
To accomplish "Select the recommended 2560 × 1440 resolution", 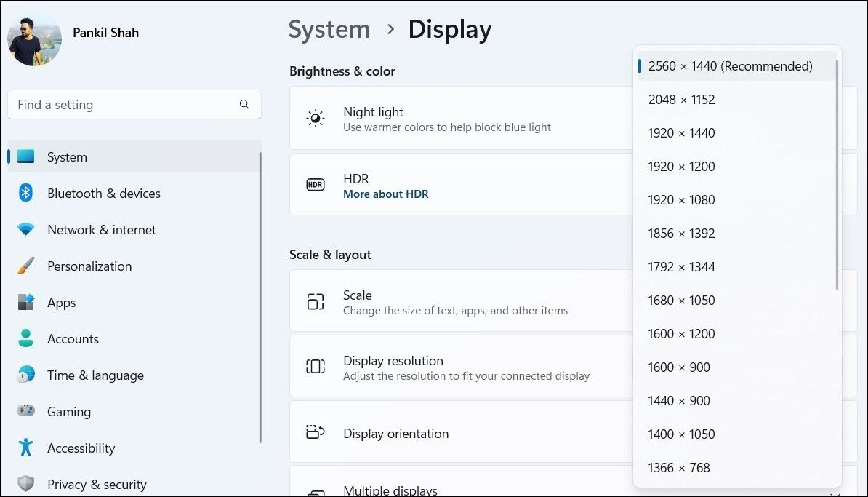I will [x=730, y=65].
